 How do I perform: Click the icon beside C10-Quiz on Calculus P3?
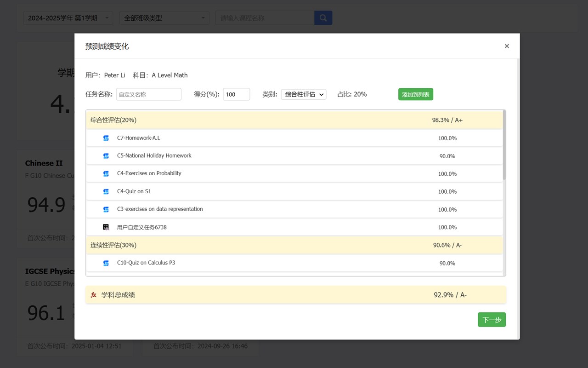(106, 263)
